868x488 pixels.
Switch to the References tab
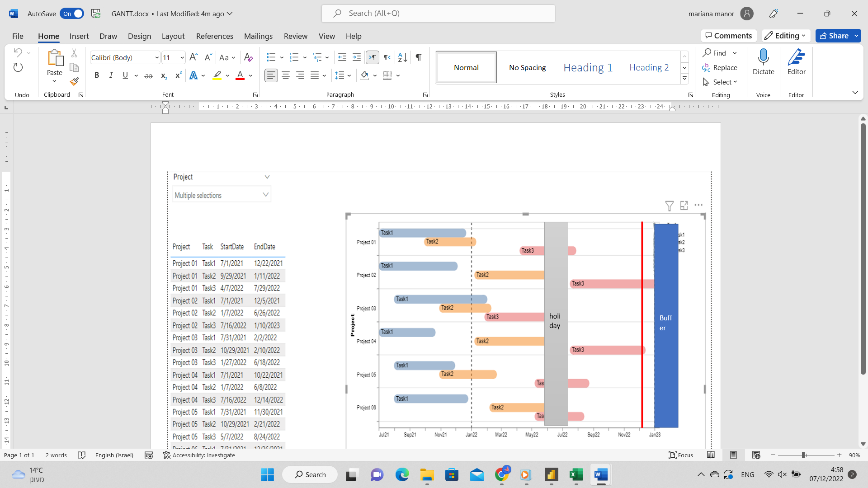(x=215, y=36)
